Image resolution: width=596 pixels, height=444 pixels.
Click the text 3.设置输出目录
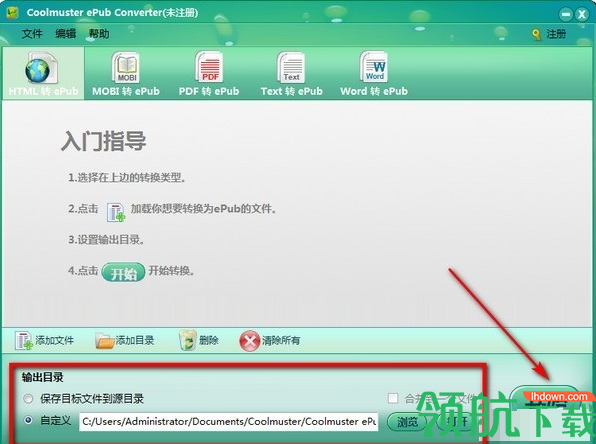106,240
